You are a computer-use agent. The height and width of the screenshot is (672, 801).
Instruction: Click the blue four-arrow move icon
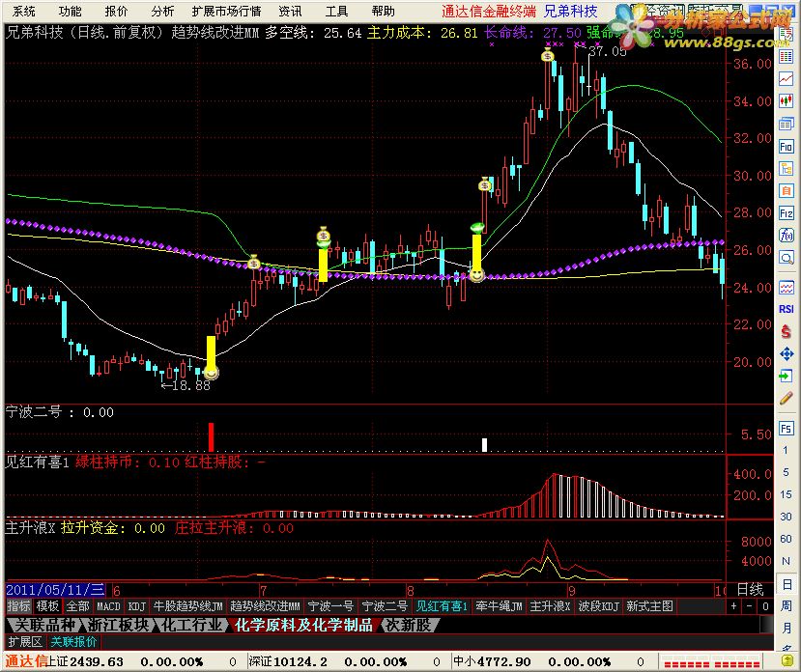[x=787, y=354]
